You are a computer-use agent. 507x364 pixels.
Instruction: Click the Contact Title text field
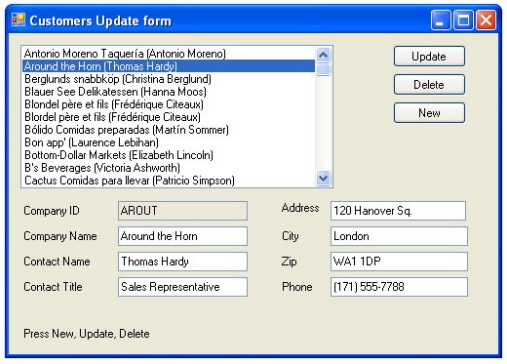pos(183,287)
